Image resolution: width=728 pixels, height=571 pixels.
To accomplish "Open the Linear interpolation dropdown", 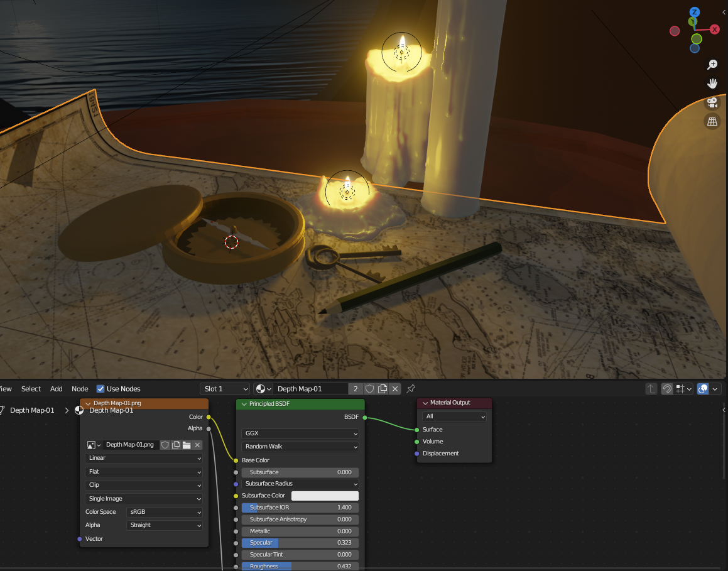I will pos(144,458).
